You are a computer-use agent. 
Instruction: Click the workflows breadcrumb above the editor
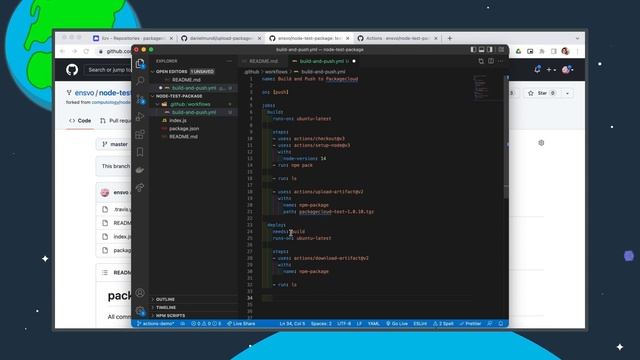point(276,72)
